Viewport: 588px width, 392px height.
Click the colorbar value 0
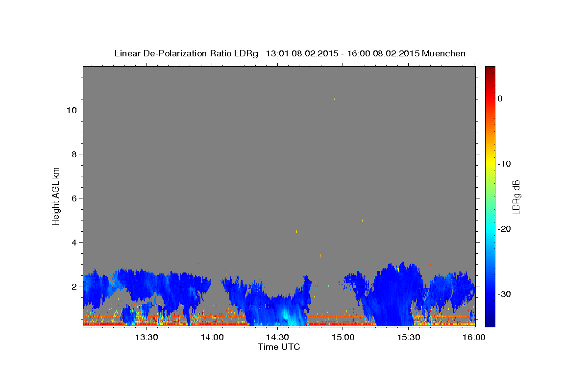pyautogui.click(x=500, y=98)
